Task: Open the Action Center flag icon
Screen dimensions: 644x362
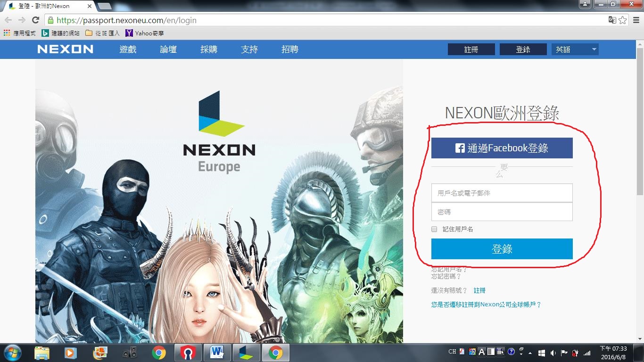Action: pos(564,353)
